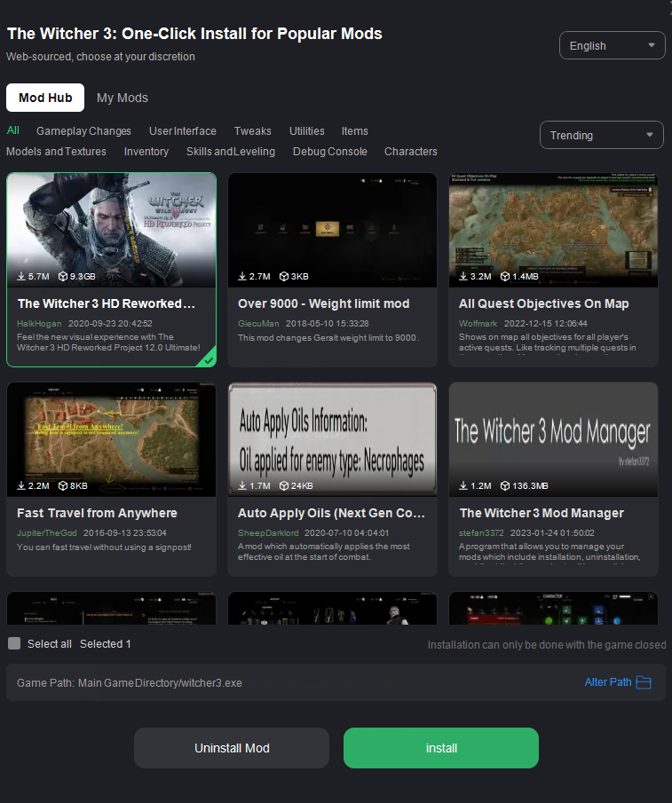Screen dimensions: 672x803
Task: Click the package size icon showing 24KB
Action: (284, 485)
